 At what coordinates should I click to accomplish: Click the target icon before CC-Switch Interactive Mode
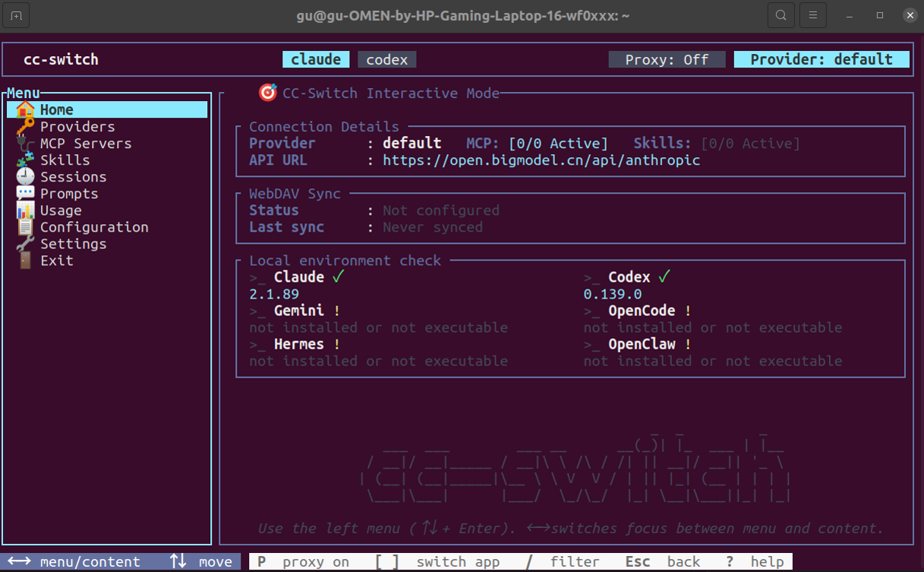pos(267,93)
